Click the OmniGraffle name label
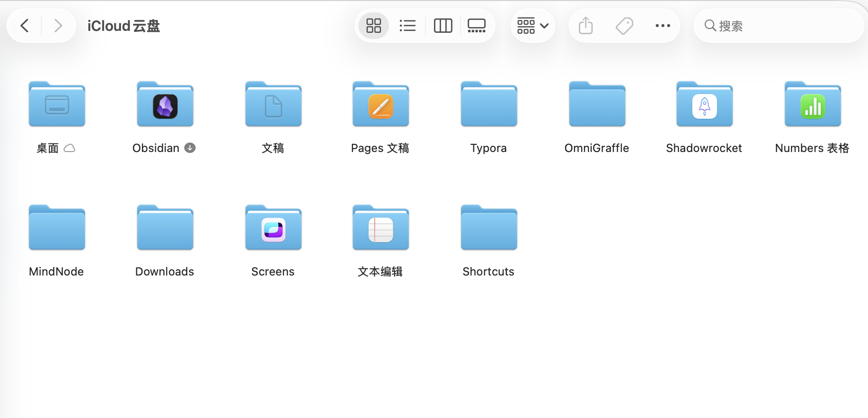 tap(597, 148)
